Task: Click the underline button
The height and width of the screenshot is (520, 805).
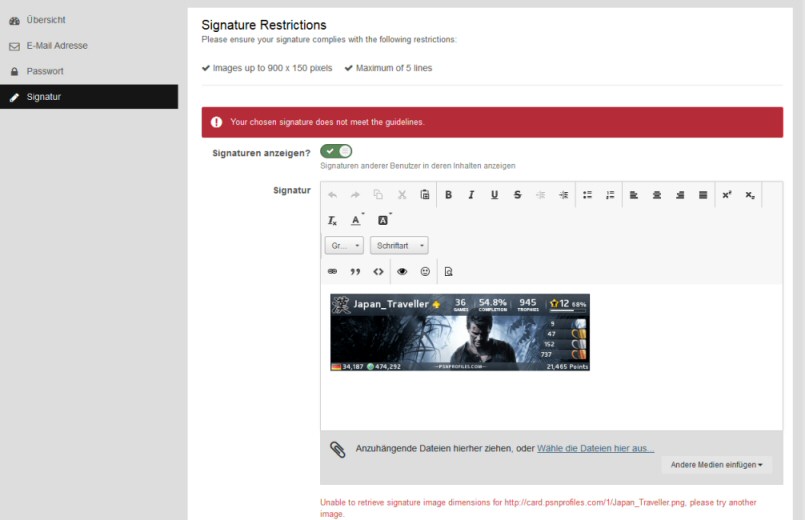Action: (494, 195)
